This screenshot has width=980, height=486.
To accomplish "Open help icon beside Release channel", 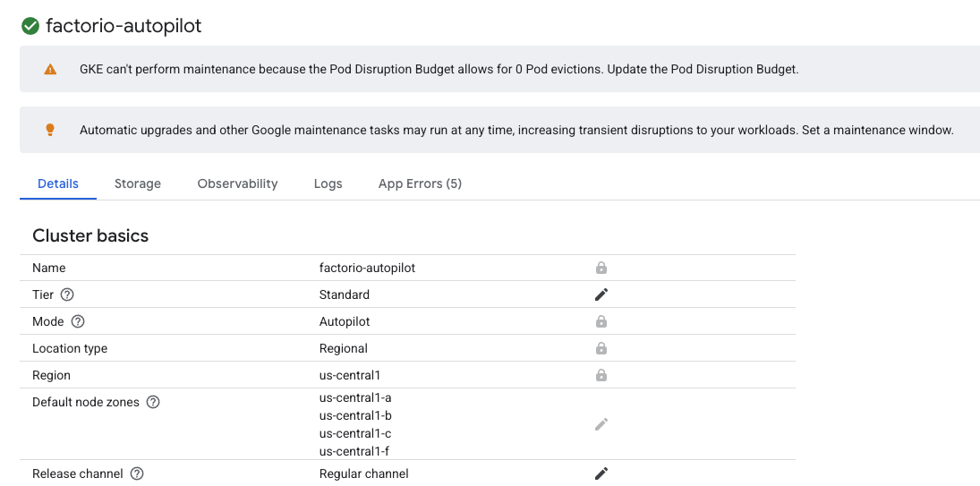I will (x=137, y=473).
